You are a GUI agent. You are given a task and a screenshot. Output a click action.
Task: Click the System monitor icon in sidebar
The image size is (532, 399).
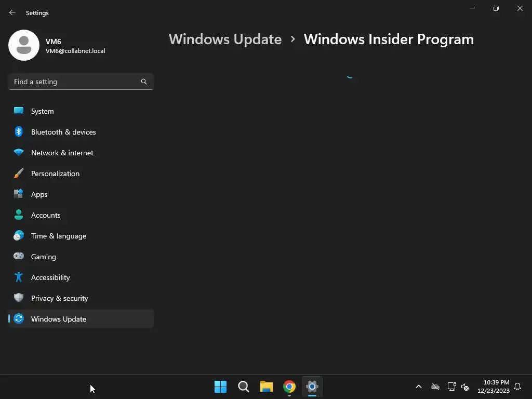(x=19, y=111)
